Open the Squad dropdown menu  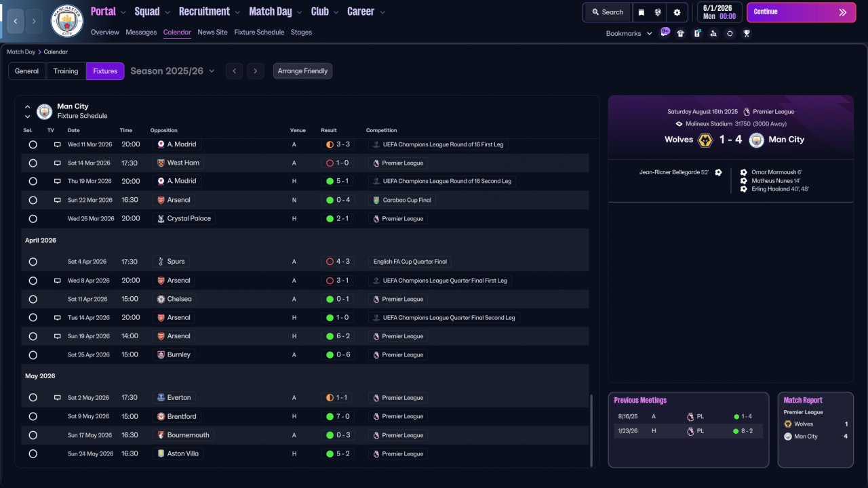point(153,12)
